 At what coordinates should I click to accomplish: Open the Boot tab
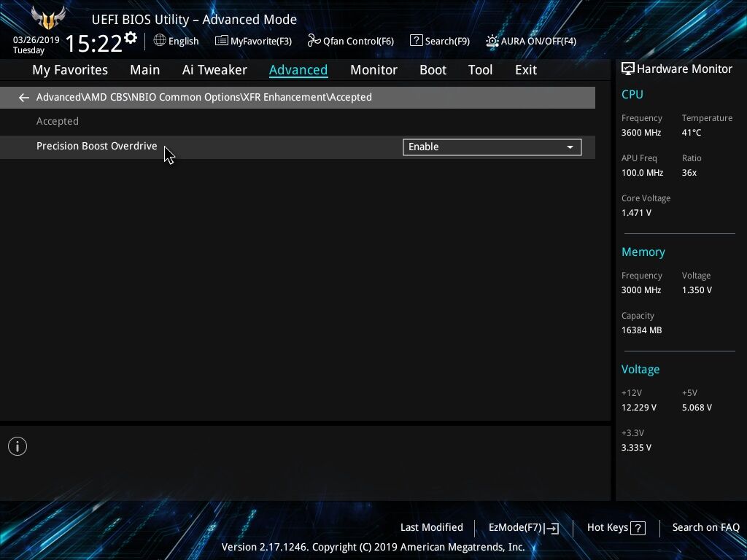(x=433, y=70)
